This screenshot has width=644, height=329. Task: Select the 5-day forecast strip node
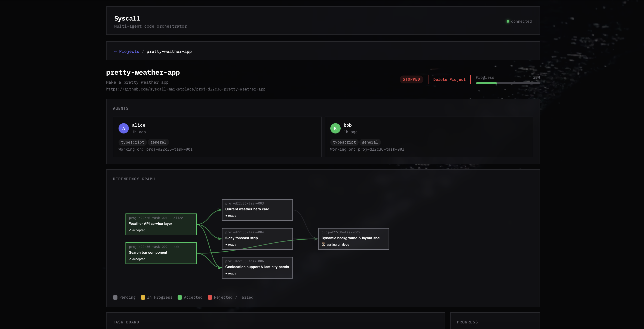[257, 239]
